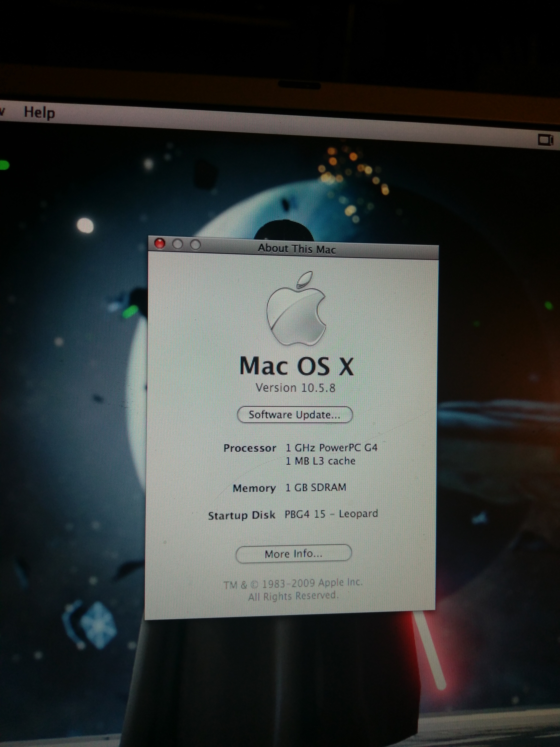The width and height of the screenshot is (560, 747).
Task: Click the Apple Inc. copyright text
Action: pyautogui.click(x=293, y=589)
